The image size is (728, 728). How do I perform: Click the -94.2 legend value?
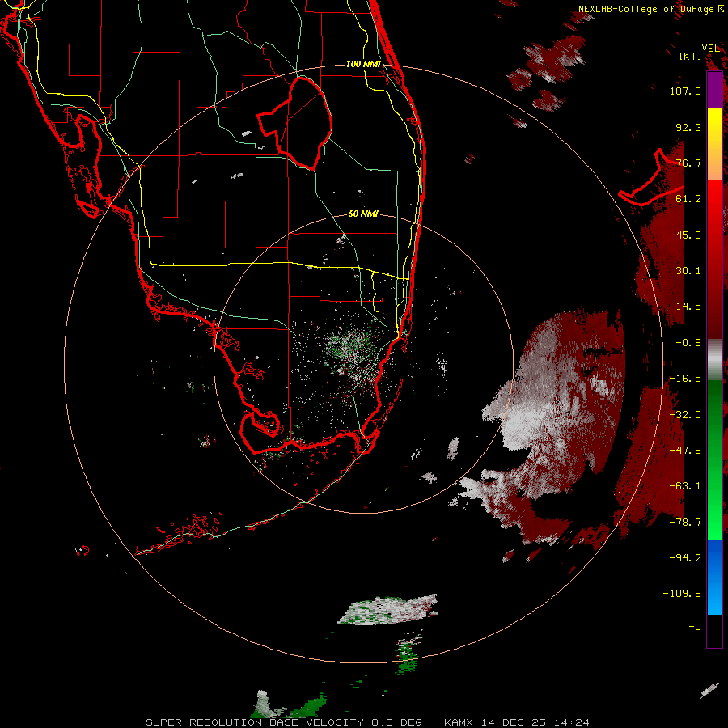[685, 558]
